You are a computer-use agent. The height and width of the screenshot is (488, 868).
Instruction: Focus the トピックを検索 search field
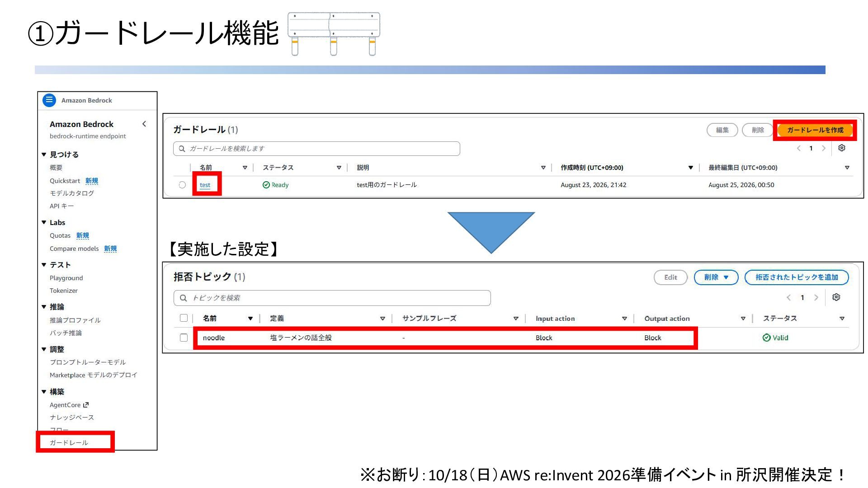tap(332, 298)
